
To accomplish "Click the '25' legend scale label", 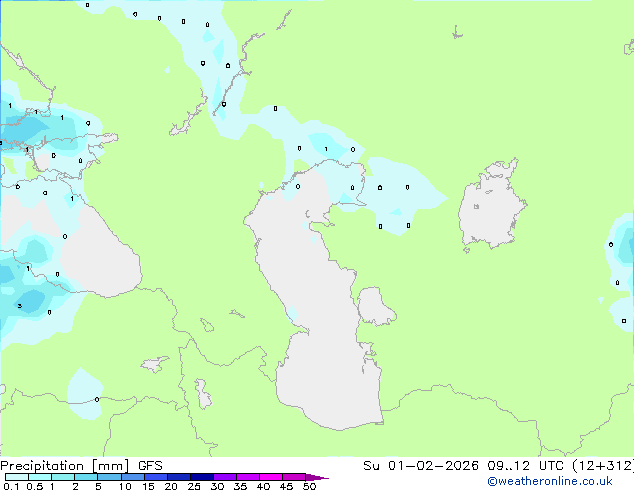I will pos(194,486).
